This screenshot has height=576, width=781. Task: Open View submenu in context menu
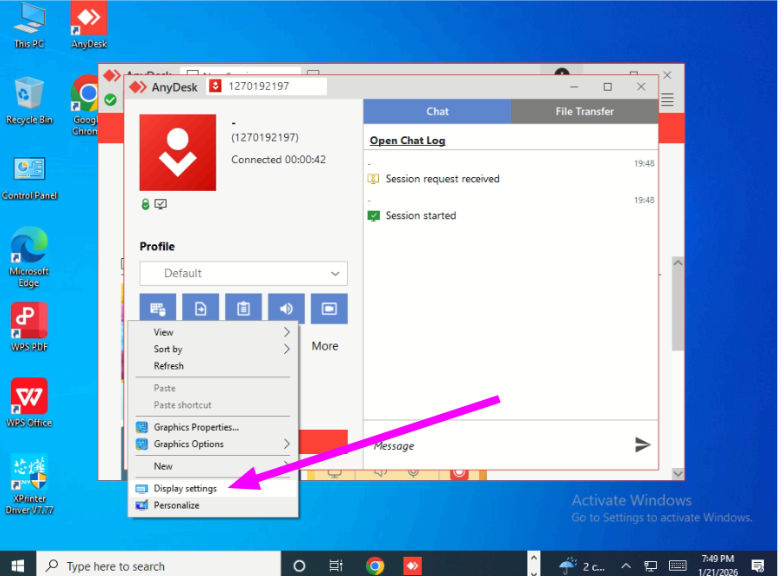pos(213,332)
